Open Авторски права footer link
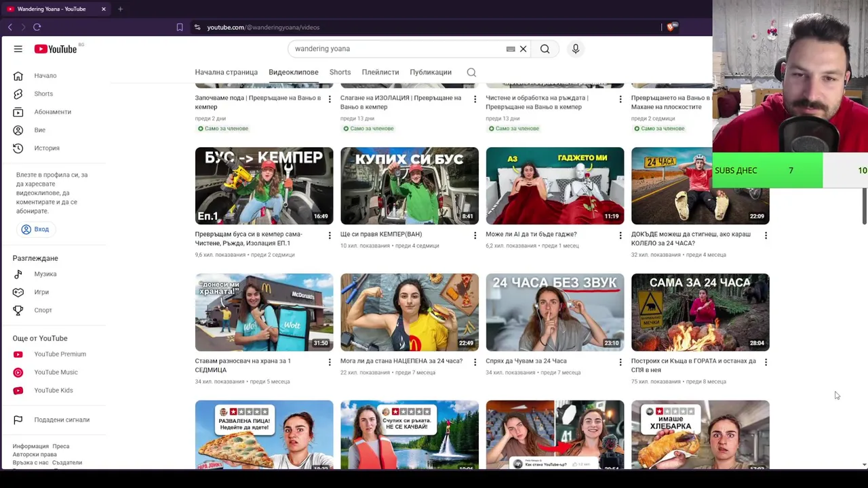868x488 pixels. point(35,454)
